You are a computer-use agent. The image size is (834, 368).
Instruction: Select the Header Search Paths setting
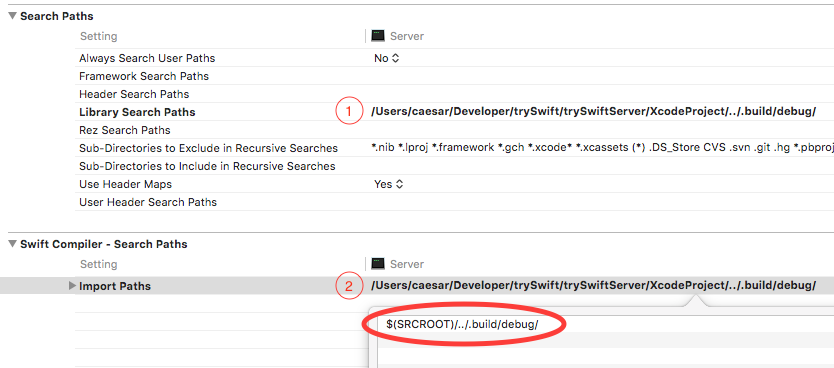click(134, 95)
